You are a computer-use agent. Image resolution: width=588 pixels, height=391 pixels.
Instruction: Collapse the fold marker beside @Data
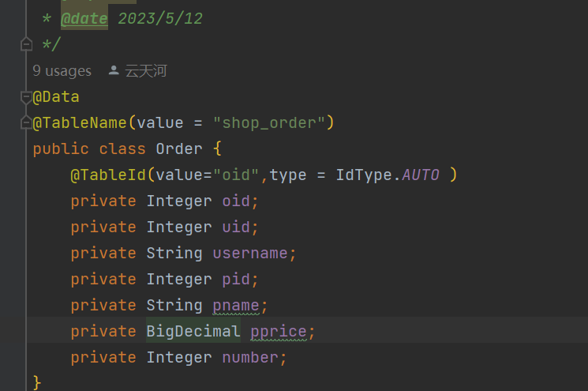[x=26, y=97]
